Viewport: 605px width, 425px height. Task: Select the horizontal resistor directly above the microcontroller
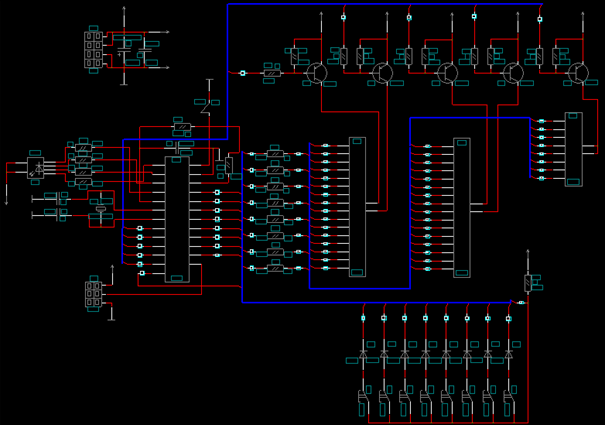181,128
